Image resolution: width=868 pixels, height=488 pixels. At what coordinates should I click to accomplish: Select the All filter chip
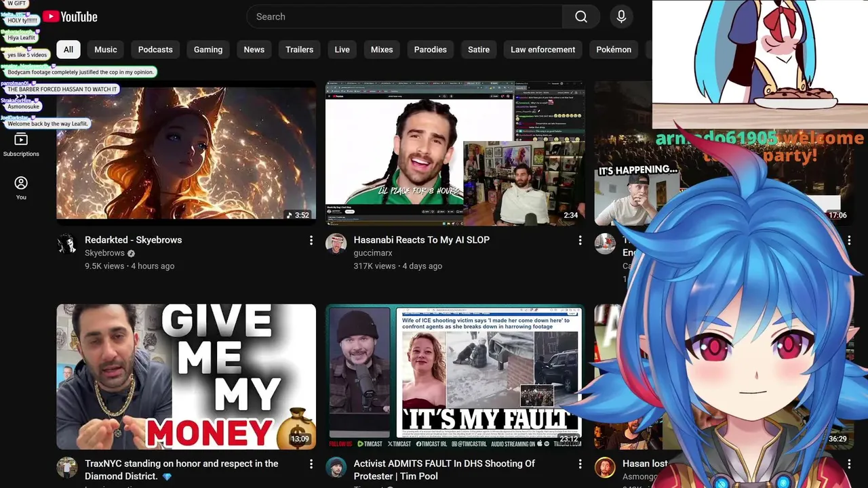tap(68, 49)
